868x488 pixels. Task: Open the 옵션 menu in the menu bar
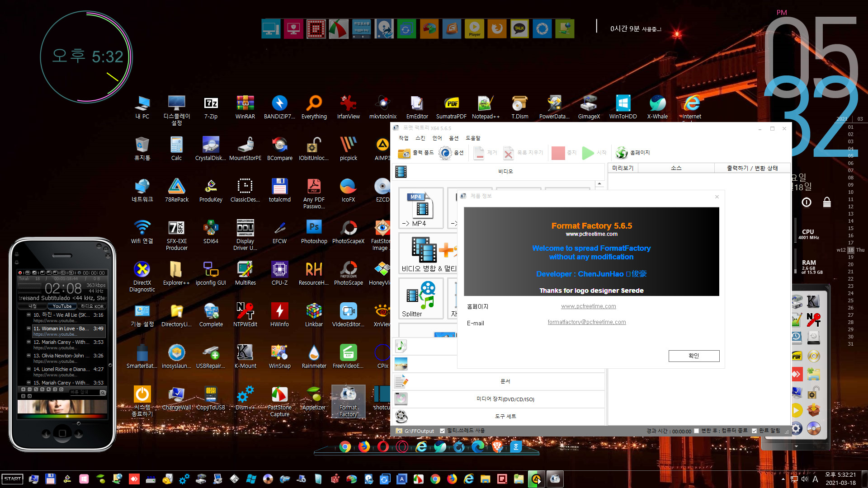click(454, 138)
